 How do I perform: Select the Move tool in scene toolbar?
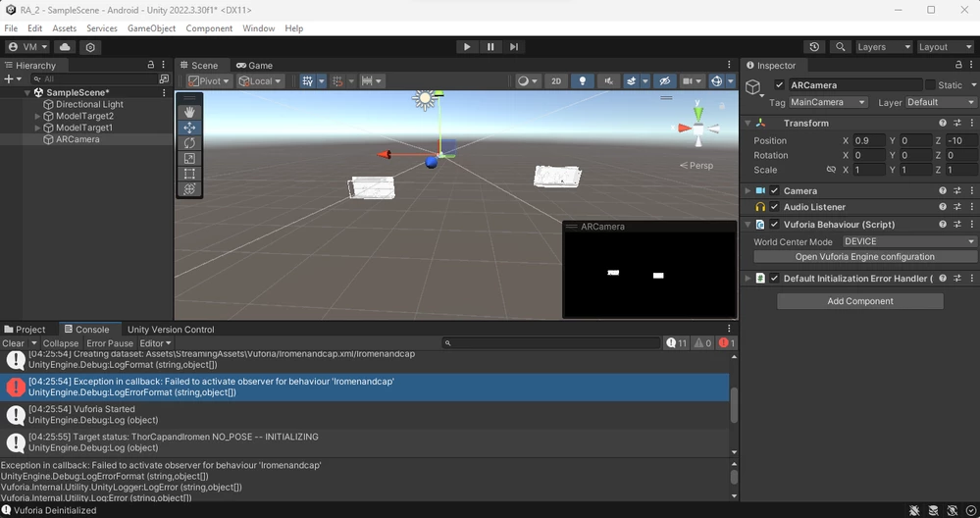point(189,128)
